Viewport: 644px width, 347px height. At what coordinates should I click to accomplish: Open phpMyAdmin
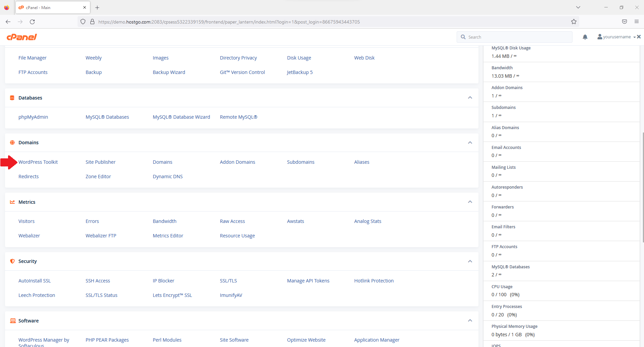33,117
